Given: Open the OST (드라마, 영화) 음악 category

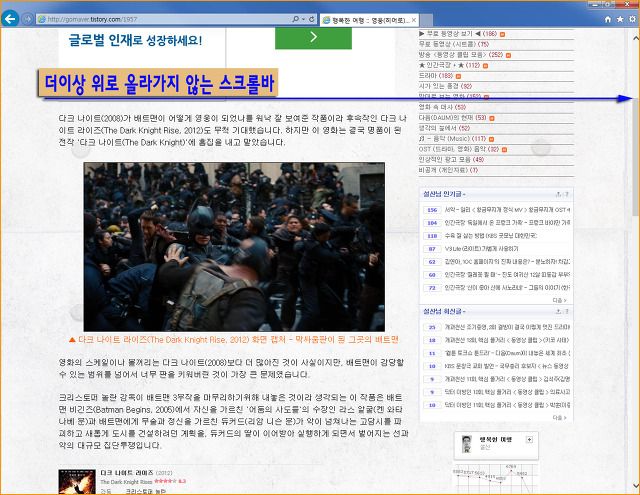Looking at the screenshot, I should pos(459,150).
